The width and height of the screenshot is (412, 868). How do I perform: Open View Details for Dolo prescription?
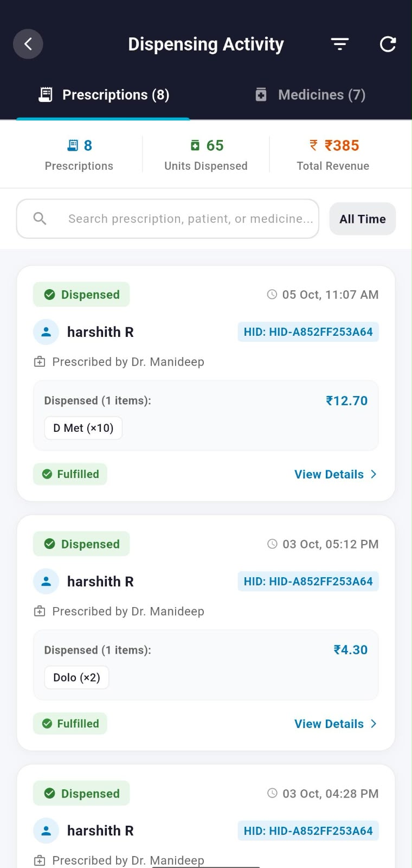336,724
